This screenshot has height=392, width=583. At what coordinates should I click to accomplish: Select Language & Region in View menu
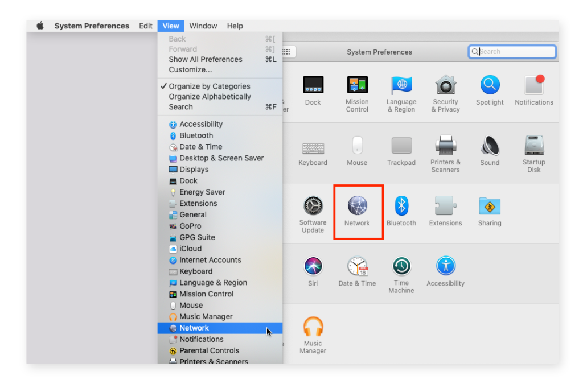(x=220, y=283)
